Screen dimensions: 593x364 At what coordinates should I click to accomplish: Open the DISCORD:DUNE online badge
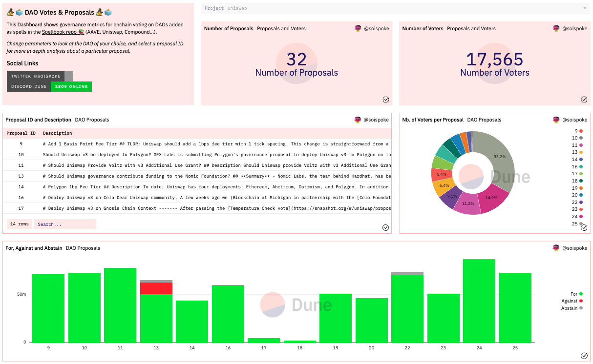[49, 86]
